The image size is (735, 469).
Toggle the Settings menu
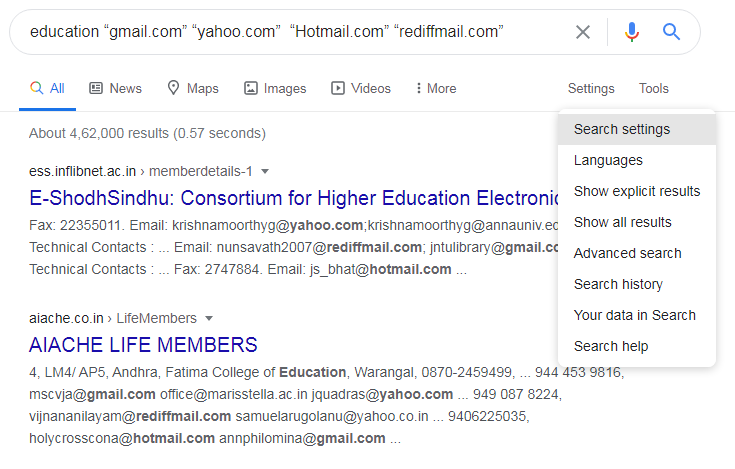click(x=591, y=88)
